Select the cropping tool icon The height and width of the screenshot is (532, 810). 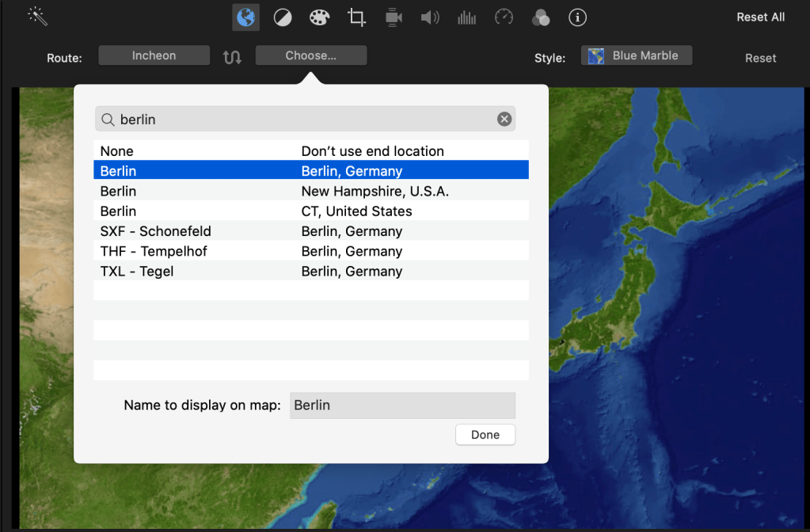[x=357, y=17]
